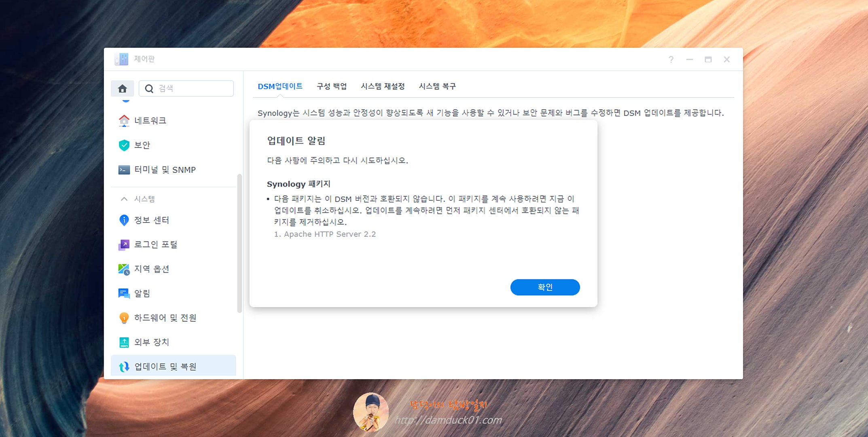Screen dimensions: 868x437
Task: Open 하드웨어 및 전원 settings
Action: point(166,318)
